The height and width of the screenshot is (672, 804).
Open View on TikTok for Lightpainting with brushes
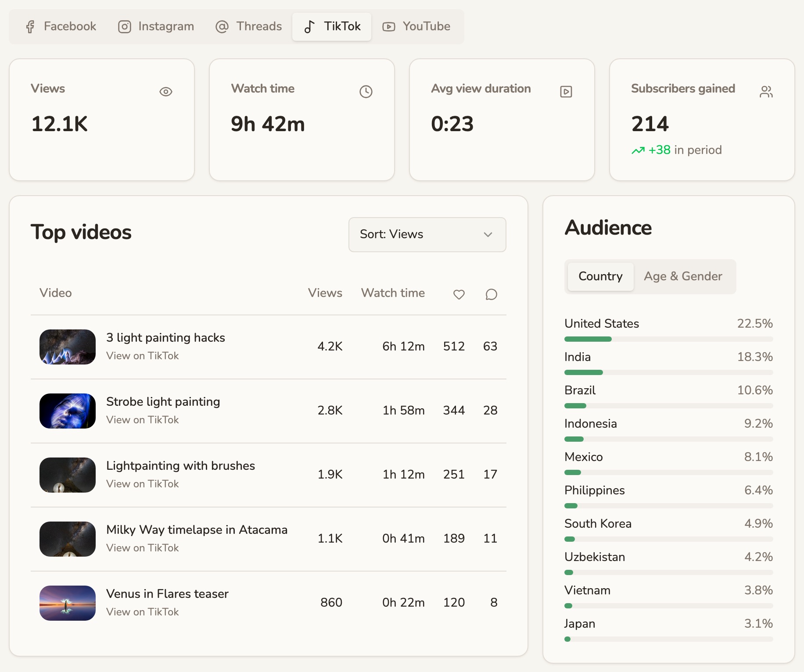click(x=143, y=484)
